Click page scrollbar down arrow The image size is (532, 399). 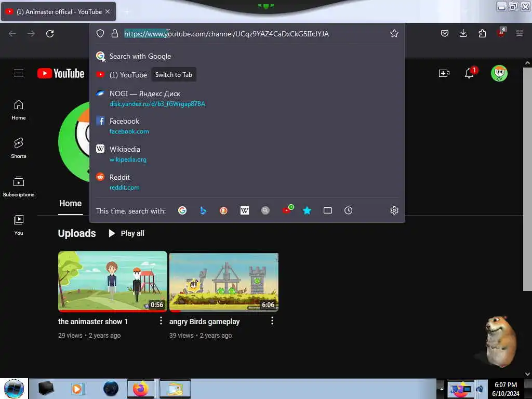point(527,374)
